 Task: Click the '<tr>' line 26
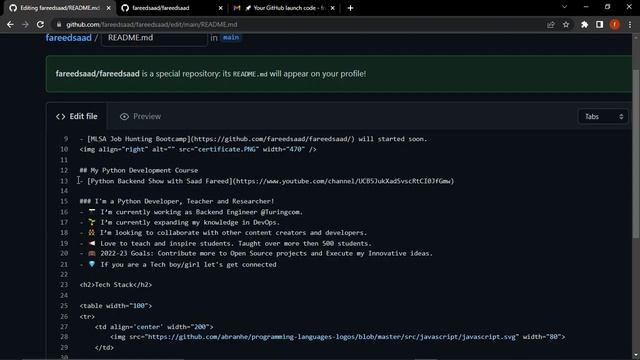click(87, 316)
